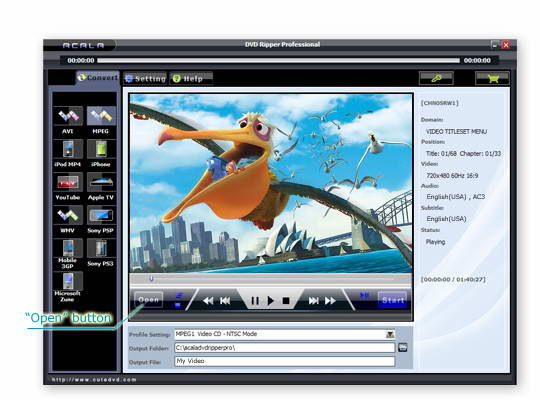The image size is (540, 400).
Task: Select the AVI output format icon
Action: point(68,116)
